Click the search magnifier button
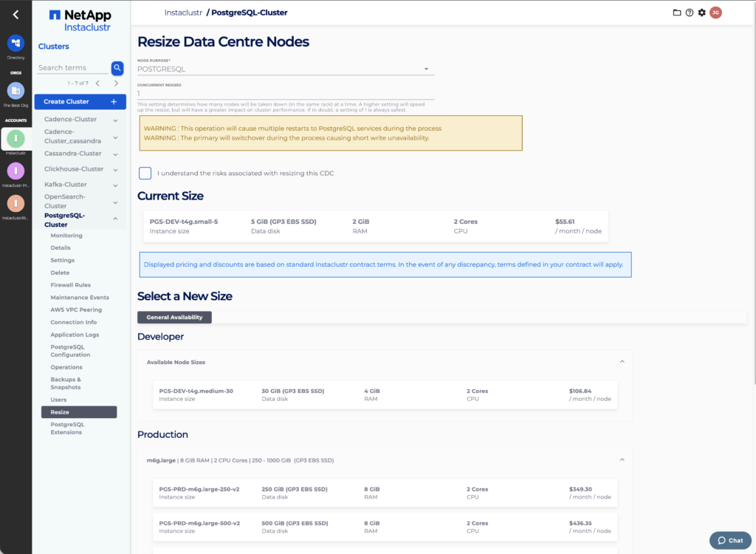The height and width of the screenshot is (554, 756). (x=117, y=68)
